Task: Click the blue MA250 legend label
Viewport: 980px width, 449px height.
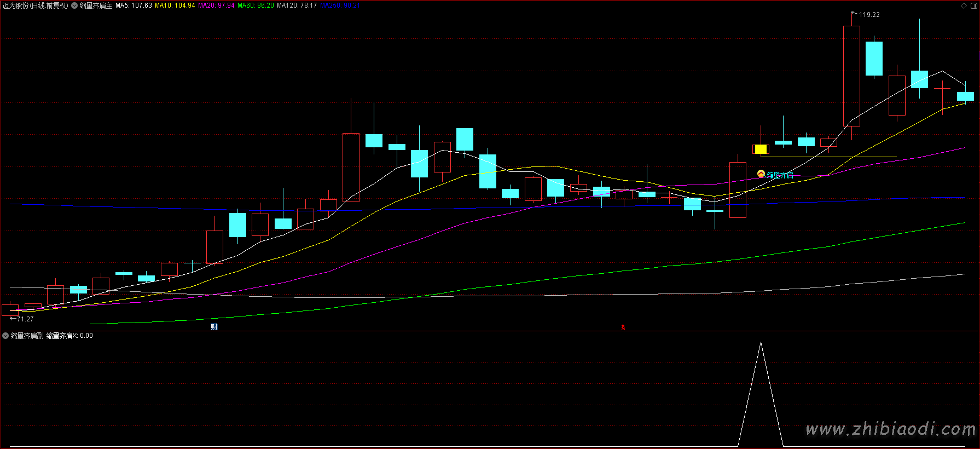Action: point(340,5)
